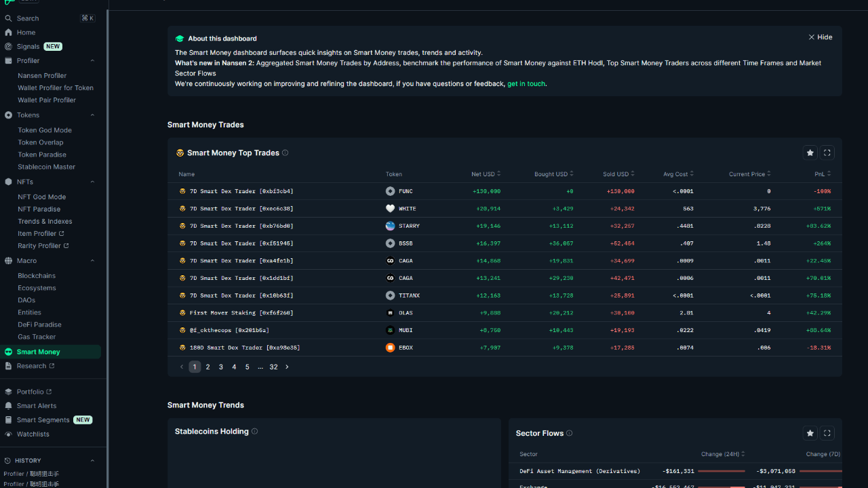The height and width of the screenshot is (488, 868).
Task: Go to next page of trades
Action: 287,367
